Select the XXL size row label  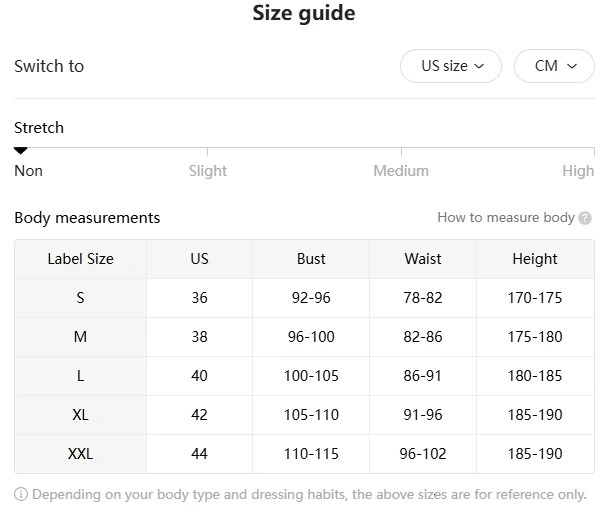tap(80, 454)
